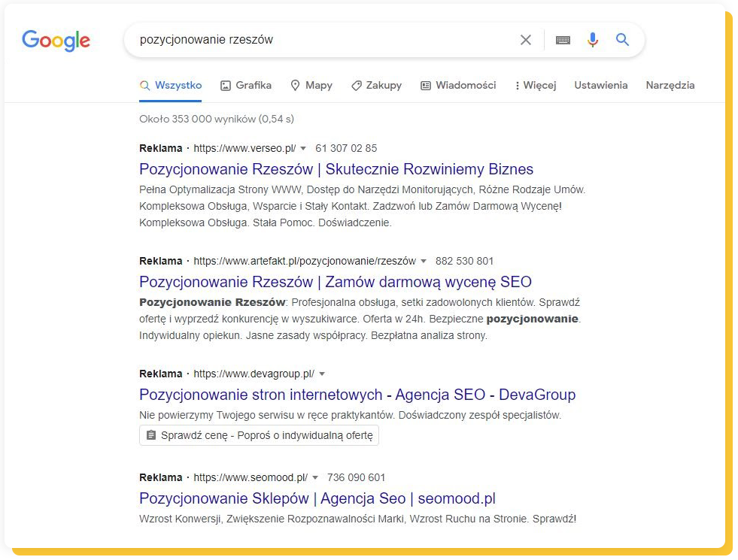Viewport: 738px width, 560px height.
Task: Select the Grafika image search icon
Action: click(x=226, y=86)
